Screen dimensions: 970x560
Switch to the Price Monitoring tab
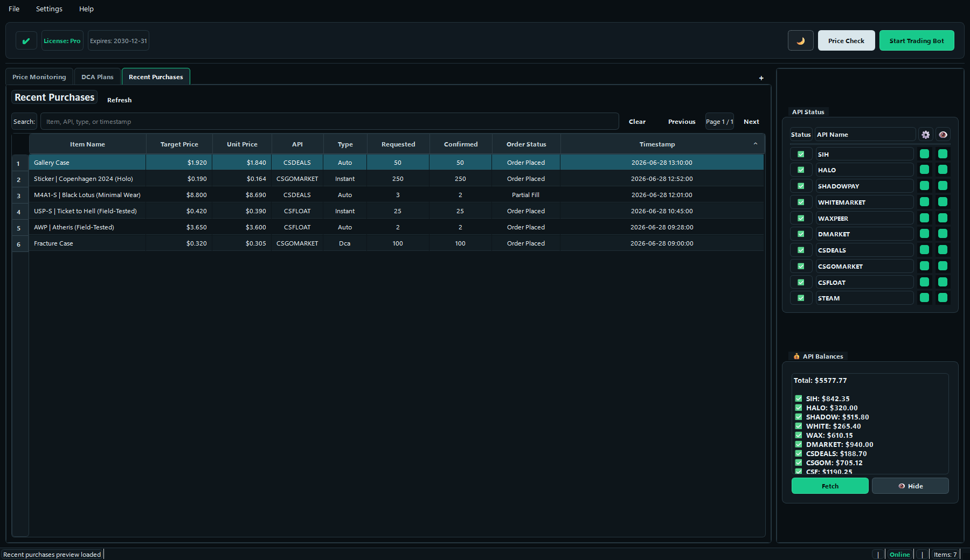coord(39,77)
